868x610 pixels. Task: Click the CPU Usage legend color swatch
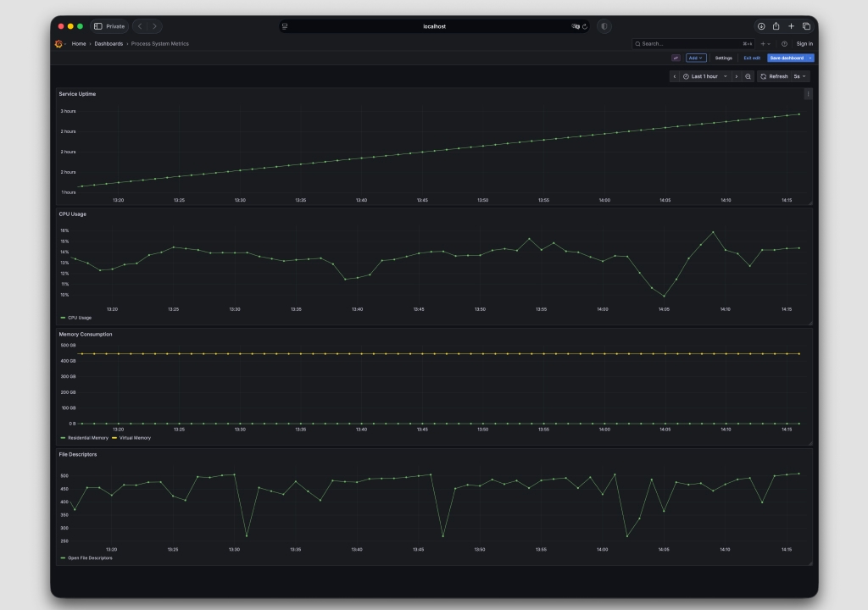[62, 318]
